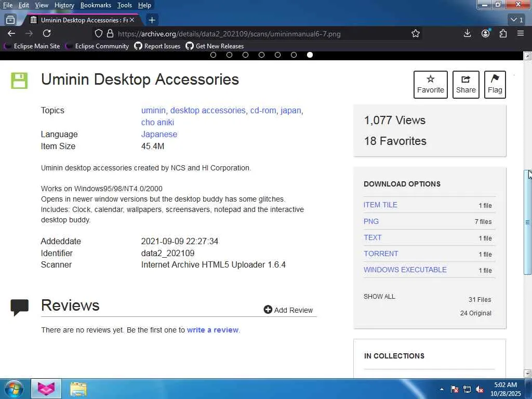Click Add Review plus icon
The height and width of the screenshot is (399, 532).
(268, 310)
